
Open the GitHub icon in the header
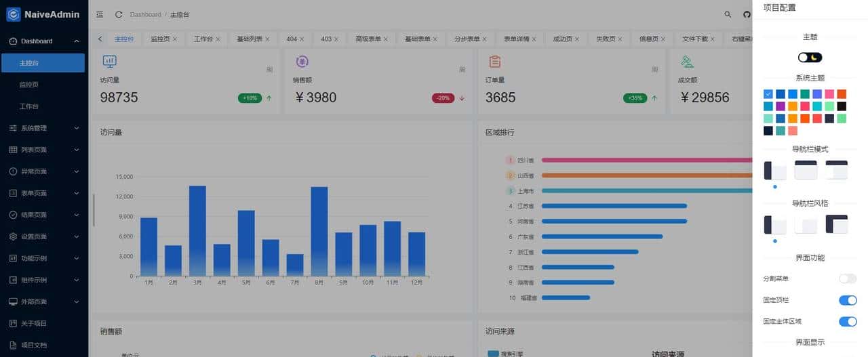click(x=747, y=14)
